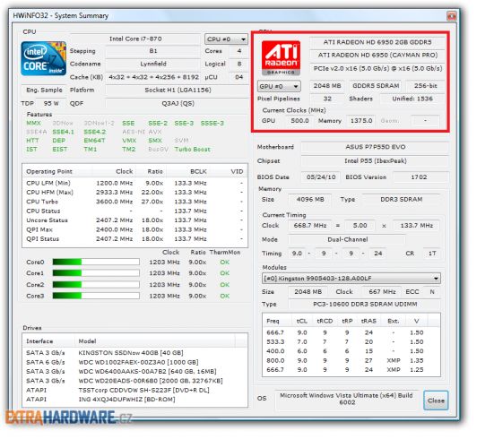Select the QPI Max row
Viewport: 494px width, 448px height.
point(134,229)
